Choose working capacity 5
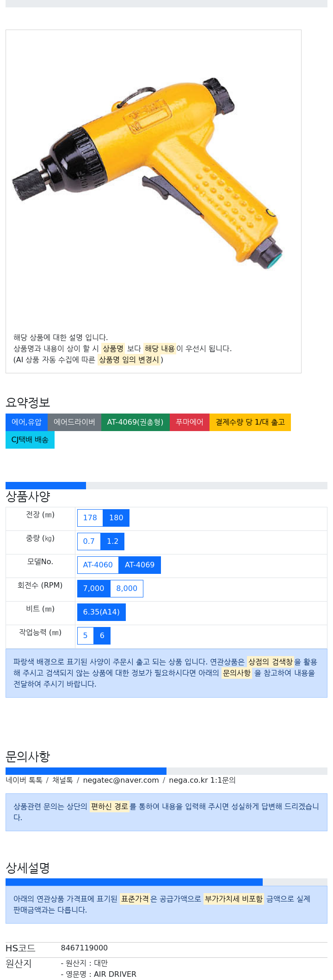Viewport: 333px width, 980px height. (x=85, y=636)
